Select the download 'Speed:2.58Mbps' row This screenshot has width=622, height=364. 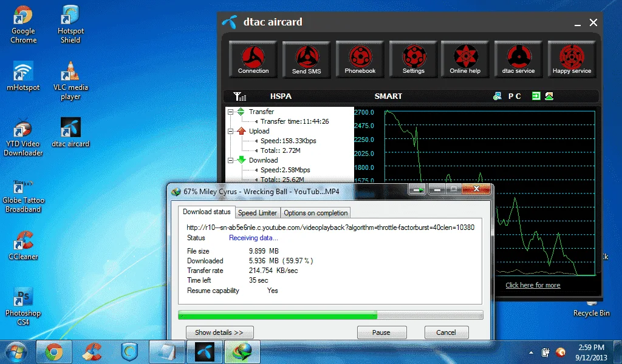(285, 170)
